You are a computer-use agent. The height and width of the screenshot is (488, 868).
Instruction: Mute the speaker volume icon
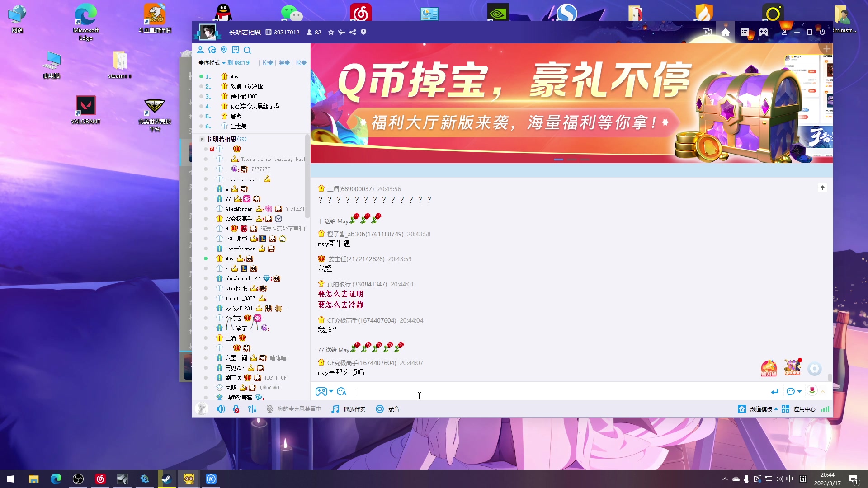220,409
